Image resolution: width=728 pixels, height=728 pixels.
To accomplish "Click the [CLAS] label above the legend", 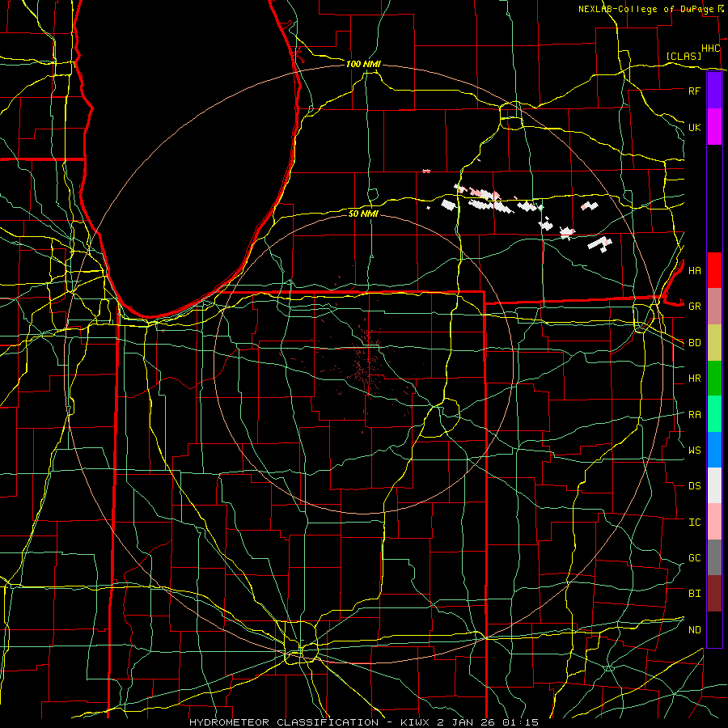I will coord(684,56).
